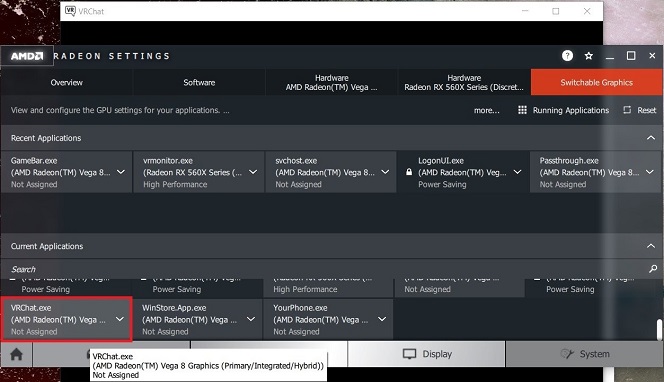664x382 pixels.
Task: Click Running Applications view button
Action: (x=563, y=110)
